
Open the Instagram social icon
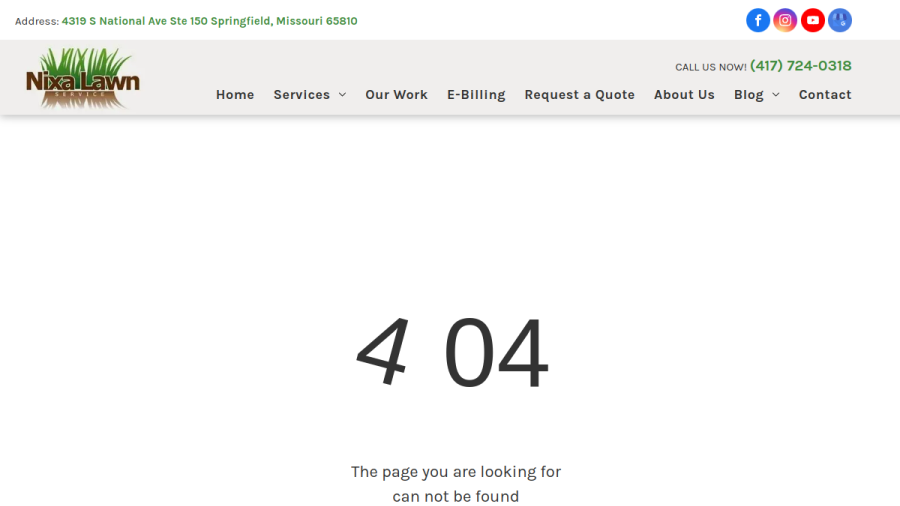coord(785,21)
